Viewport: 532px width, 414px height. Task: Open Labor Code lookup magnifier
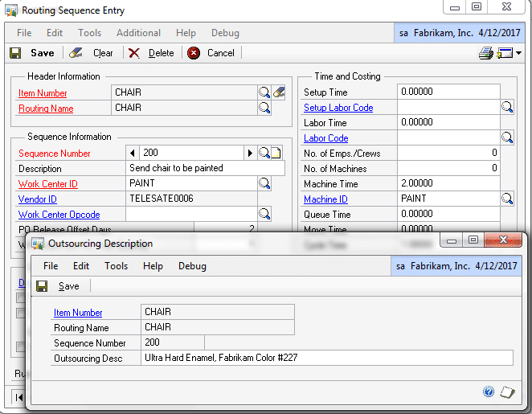tap(507, 137)
